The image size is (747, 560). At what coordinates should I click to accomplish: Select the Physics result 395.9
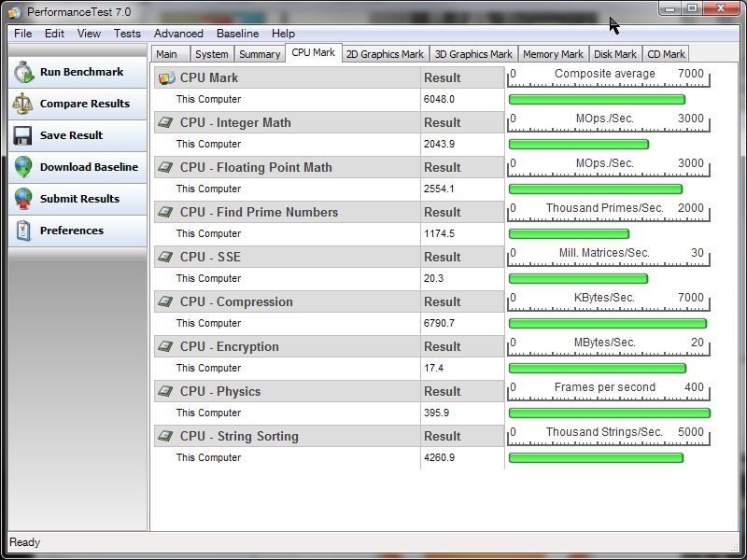click(x=437, y=413)
